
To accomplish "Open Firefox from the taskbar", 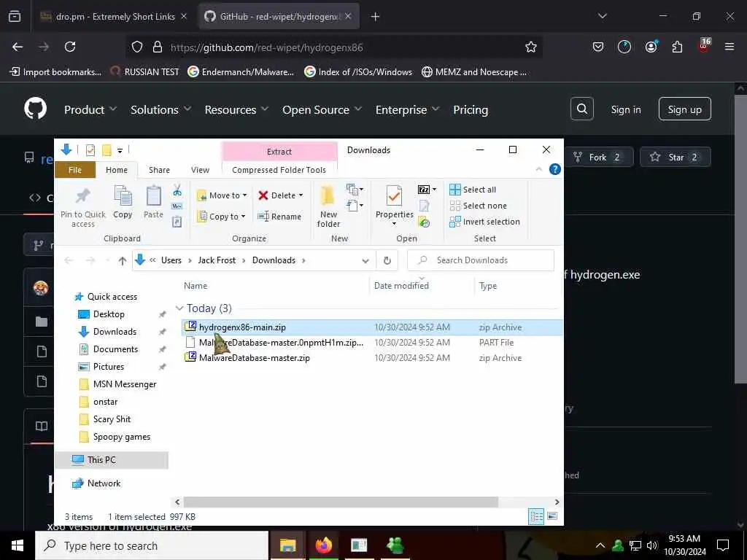I will 323,545.
